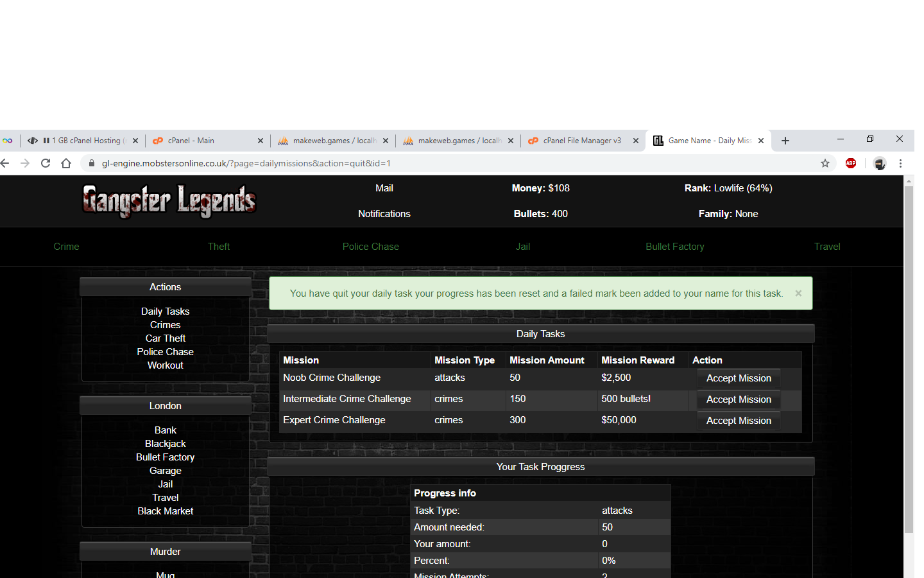
Task: Open a new browser tab
Action: point(785,141)
